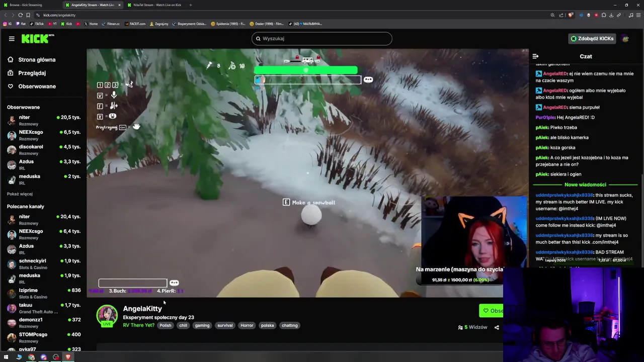The height and width of the screenshot is (362, 644).
Task: Click the Wyszukaj search field
Action: coord(322,39)
